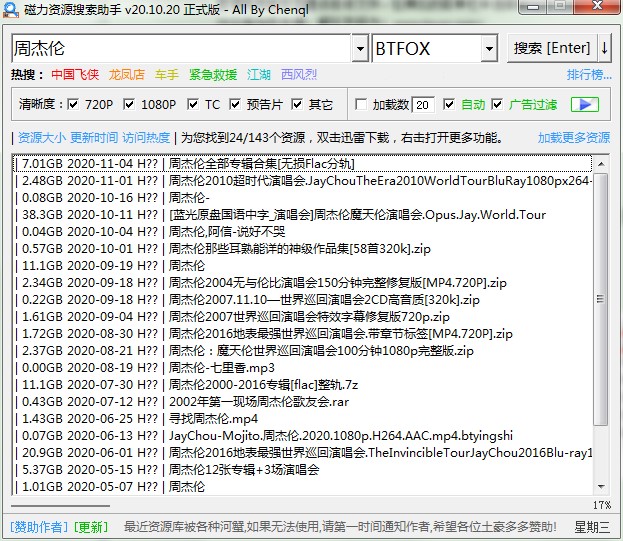
Task: Uncheck the TC quality checkbox
Action: [193, 104]
